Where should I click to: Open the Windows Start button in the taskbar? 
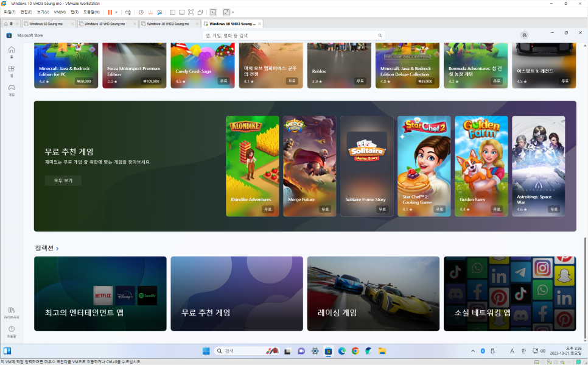click(206, 351)
